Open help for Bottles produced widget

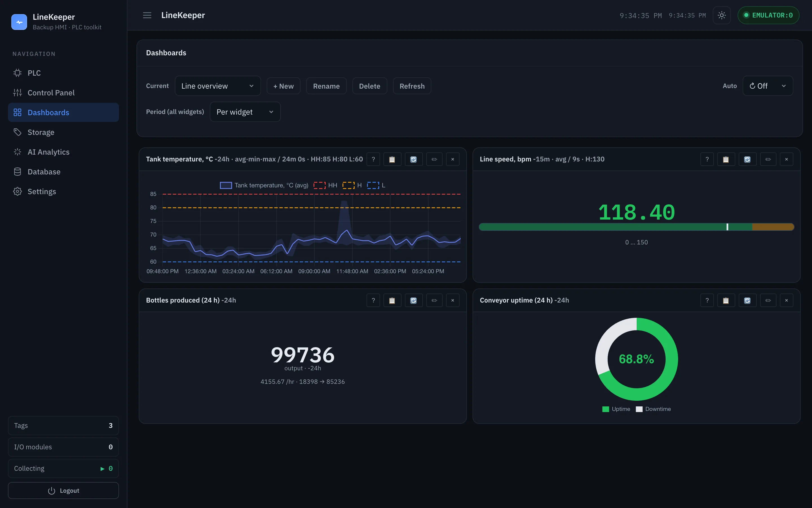tap(373, 300)
